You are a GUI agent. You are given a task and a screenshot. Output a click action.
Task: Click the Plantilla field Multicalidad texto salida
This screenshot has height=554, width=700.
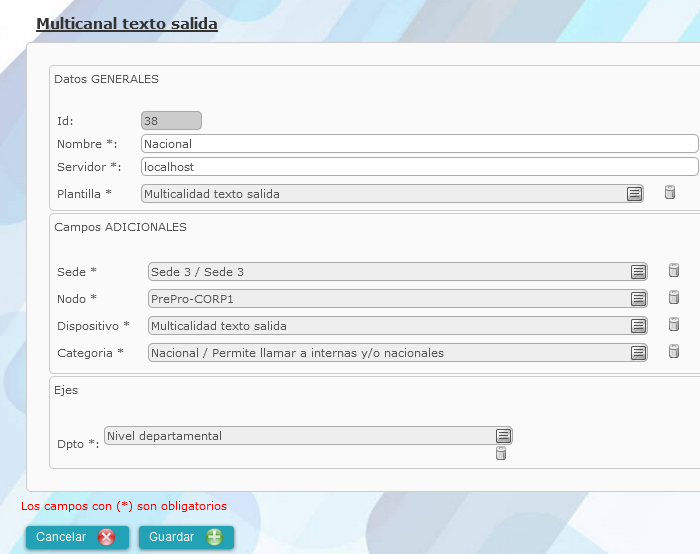392,194
